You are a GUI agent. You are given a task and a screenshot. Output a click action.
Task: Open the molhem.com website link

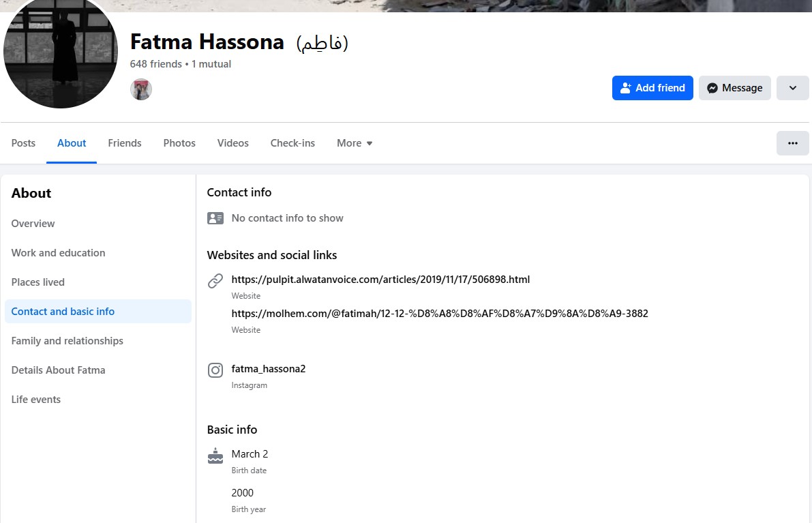440,313
